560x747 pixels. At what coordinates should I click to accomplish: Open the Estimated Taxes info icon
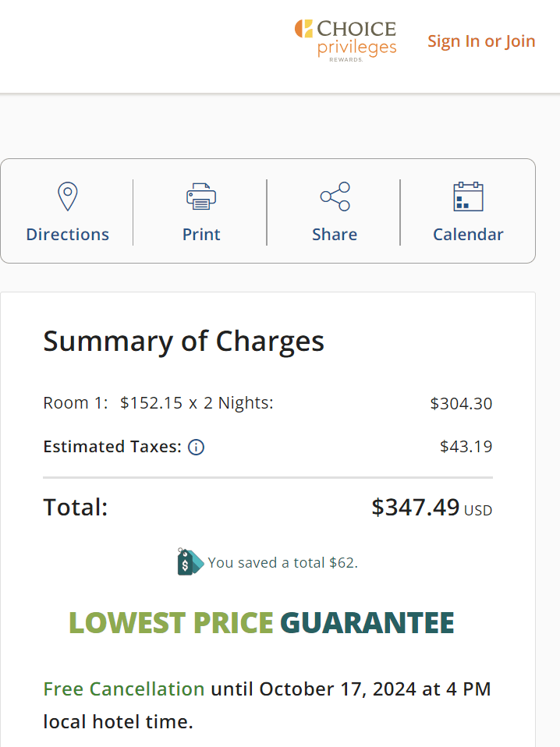[196, 448]
